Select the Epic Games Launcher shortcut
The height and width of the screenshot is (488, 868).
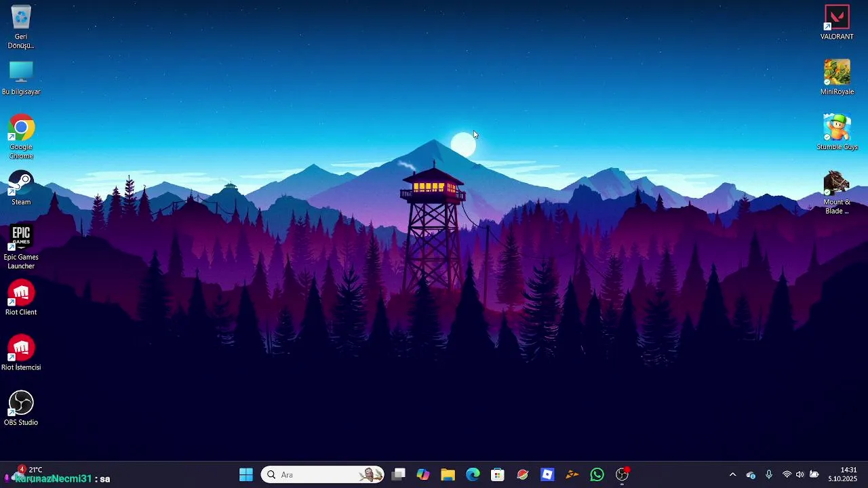coord(21,247)
